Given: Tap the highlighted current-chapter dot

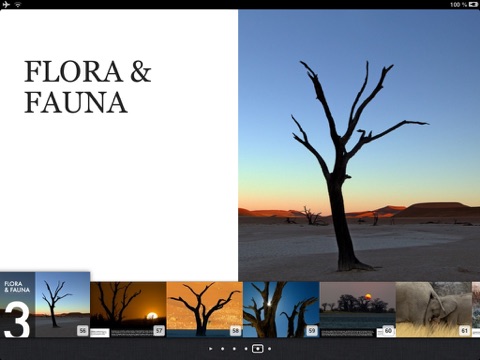Looking at the screenshot, I should (257, 349).
